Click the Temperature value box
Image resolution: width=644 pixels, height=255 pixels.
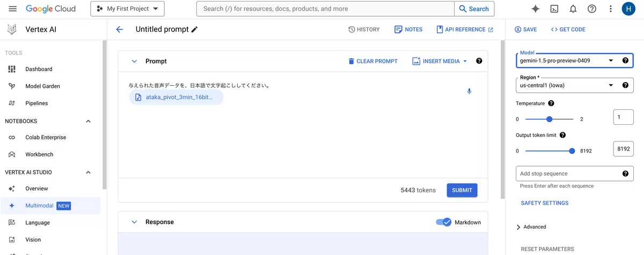click(x=623, y=117)
